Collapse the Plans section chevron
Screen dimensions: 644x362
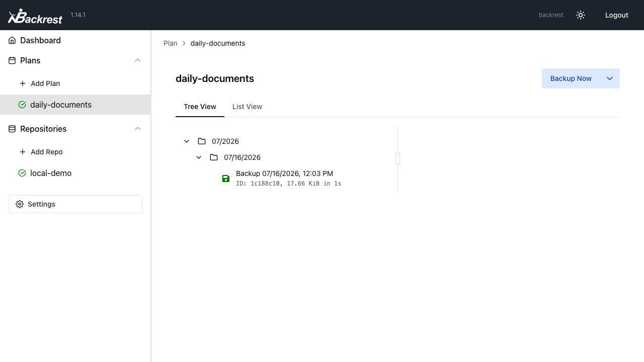coord(138,60)
